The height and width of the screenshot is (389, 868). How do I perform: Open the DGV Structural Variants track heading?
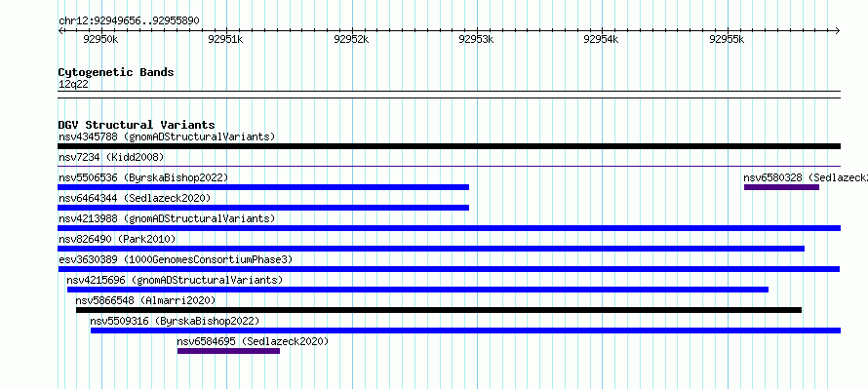tap(137, 125)
